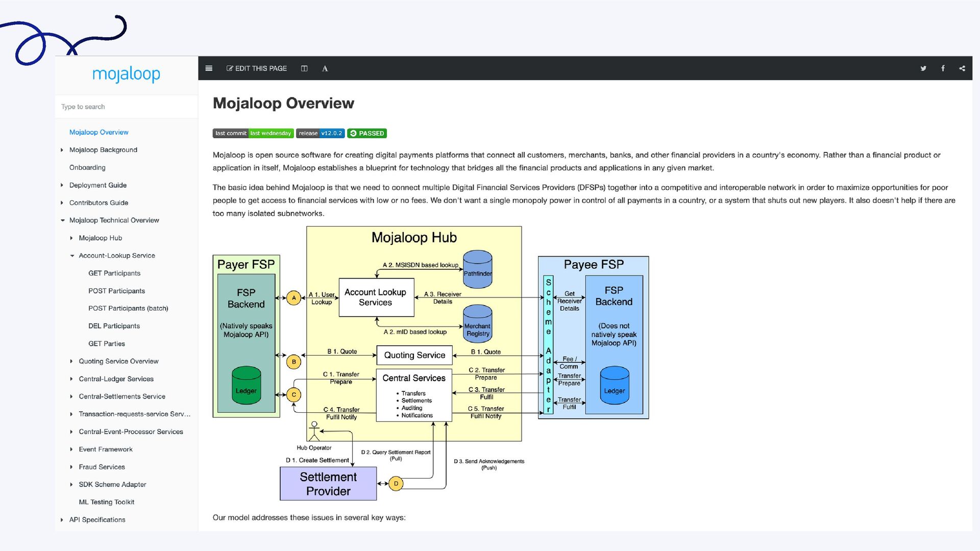The height and width of the screenshot is (551, 980).
Task: Open ML Testing Toolkit page
Action: 107,502
